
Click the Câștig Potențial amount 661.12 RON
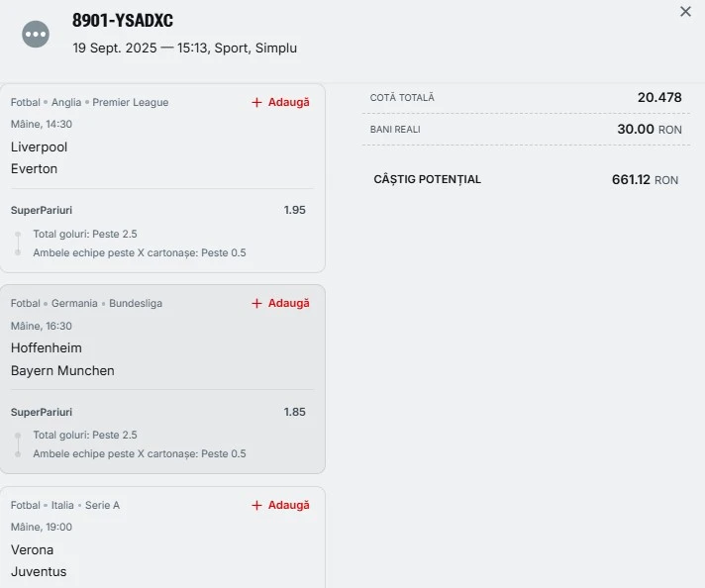pyautogui.click(x=645, y=180)
